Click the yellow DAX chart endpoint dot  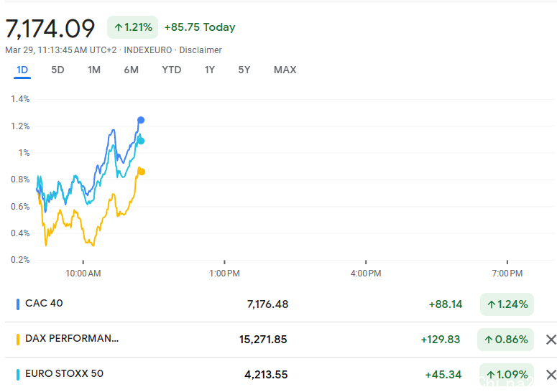point(142,172)
